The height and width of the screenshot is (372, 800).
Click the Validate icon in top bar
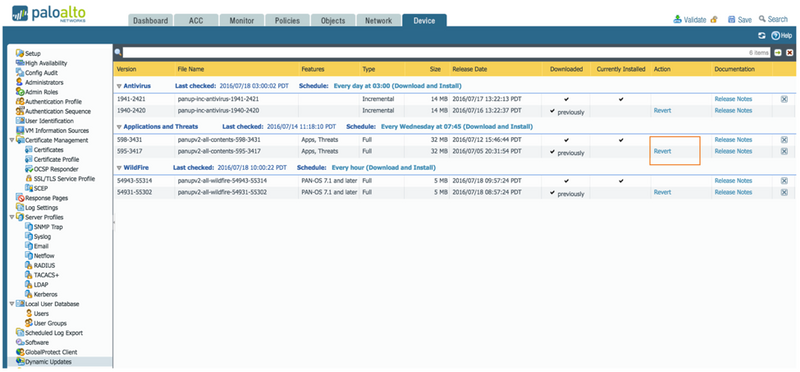(677, 19)
